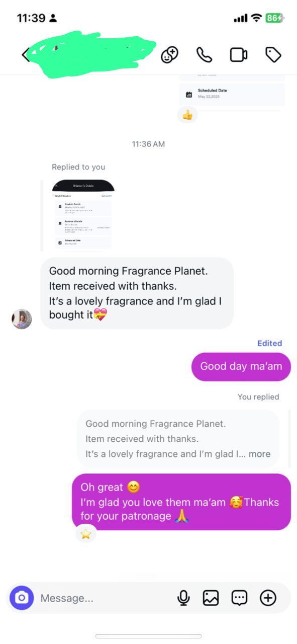297x644 pixels.
Task: Open camera from message bar
Action: pyautogui.click(x=22, y=598)
